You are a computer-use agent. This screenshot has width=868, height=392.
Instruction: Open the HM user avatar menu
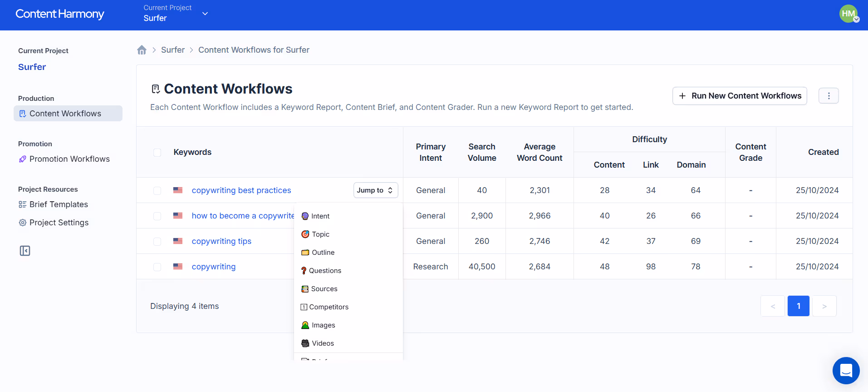[848, 14]
